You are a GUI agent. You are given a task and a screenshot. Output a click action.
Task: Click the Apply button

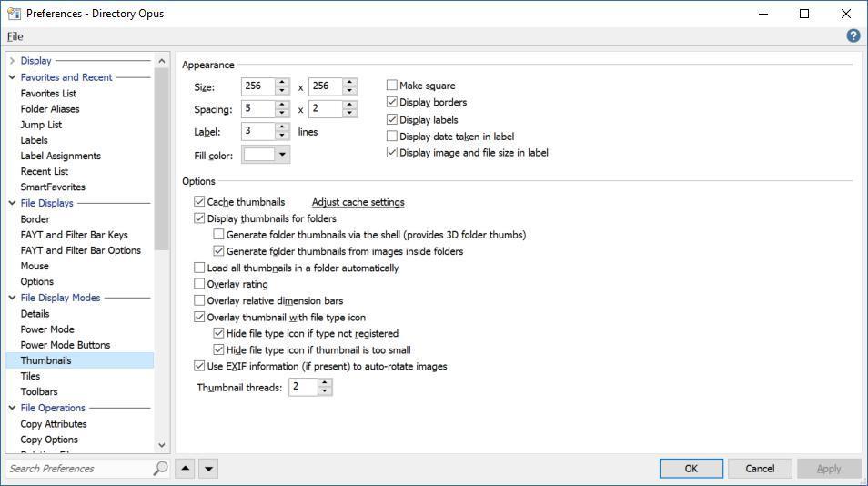click(x=829, y=469)
